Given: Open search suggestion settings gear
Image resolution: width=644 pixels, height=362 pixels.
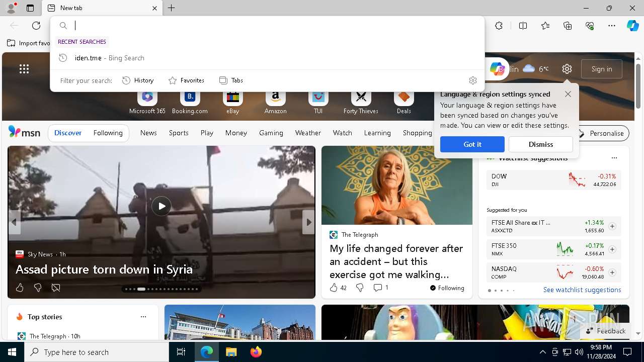Looking at the screenshot, I should click(x=472, y=80).
